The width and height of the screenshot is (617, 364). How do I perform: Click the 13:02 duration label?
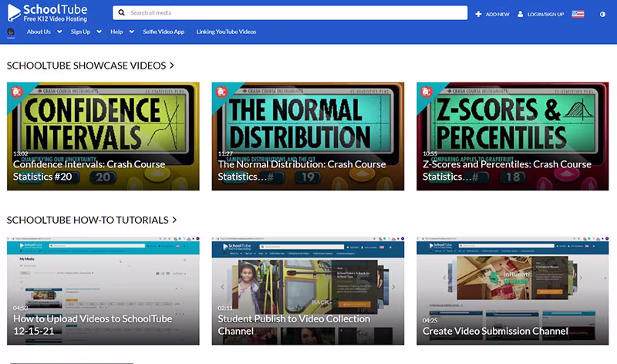[x=21, y=153]
